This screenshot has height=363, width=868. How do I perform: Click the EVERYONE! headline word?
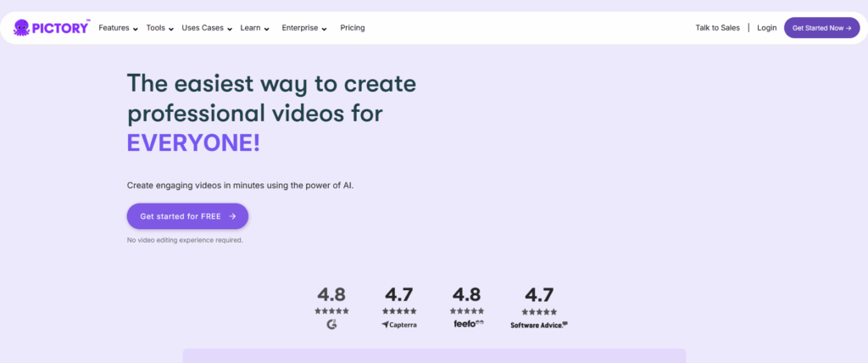(x=193, y=143)
